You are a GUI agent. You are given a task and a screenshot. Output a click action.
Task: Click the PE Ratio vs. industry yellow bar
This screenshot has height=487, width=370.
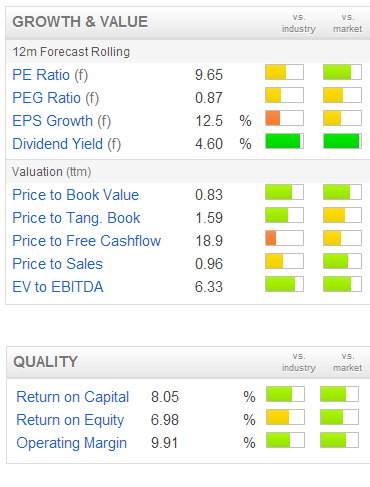pos(284,72)
